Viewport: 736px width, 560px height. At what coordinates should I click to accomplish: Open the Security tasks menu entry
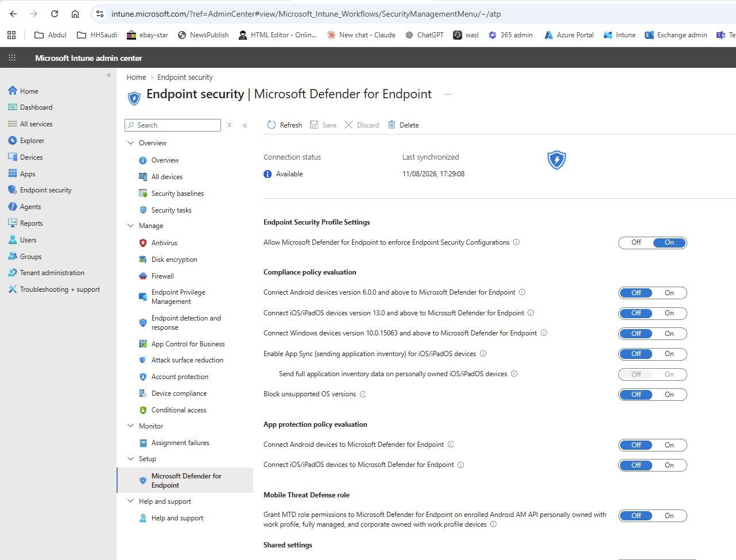pos(171,210)
